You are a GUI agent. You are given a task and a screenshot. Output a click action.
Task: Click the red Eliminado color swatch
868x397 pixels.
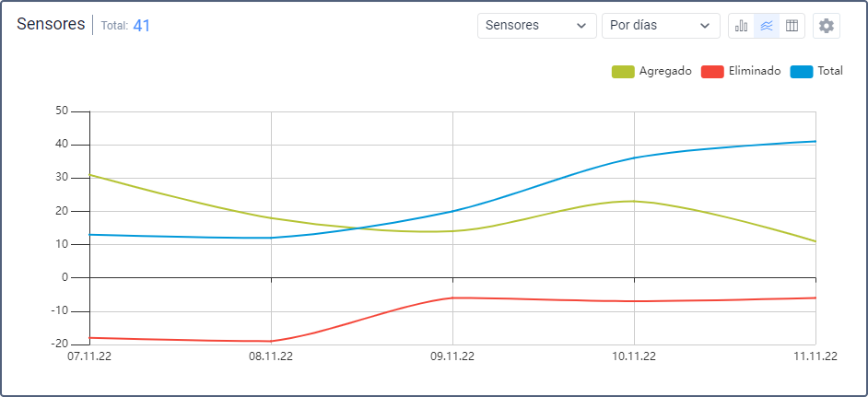click(712, 71)
